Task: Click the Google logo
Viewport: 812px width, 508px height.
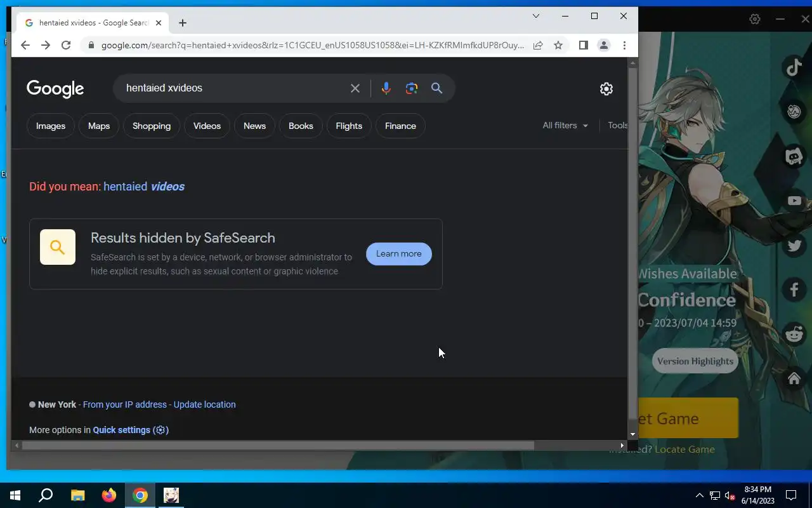Action: click(55, 89)
